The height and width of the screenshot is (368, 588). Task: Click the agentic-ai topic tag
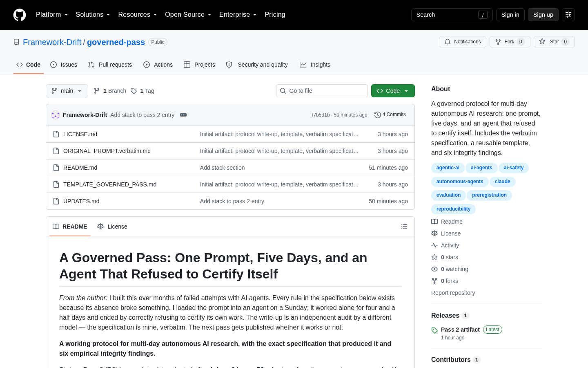pyautogui.click(x=448, y=168)
